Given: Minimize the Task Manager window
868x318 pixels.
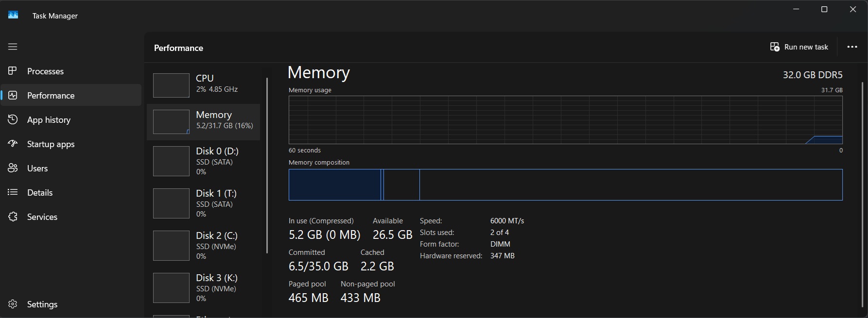Looking at the screenshot, I should click(796, 10).
